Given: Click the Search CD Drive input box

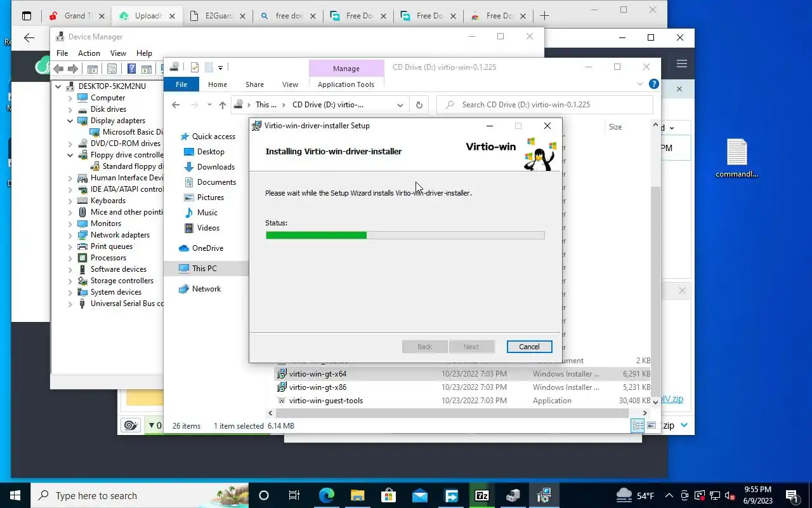Looking at the screenshot, I should tap(545, 105).
